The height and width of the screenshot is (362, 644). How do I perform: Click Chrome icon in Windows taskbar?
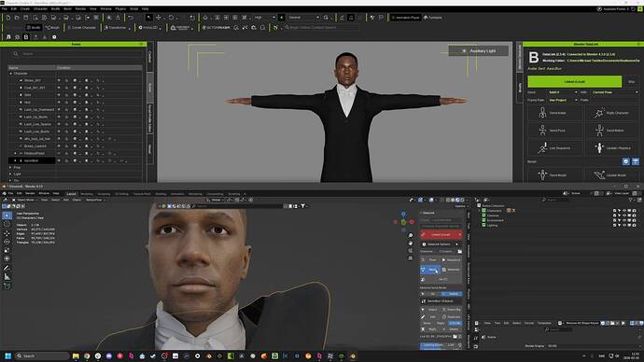(87, 355)
